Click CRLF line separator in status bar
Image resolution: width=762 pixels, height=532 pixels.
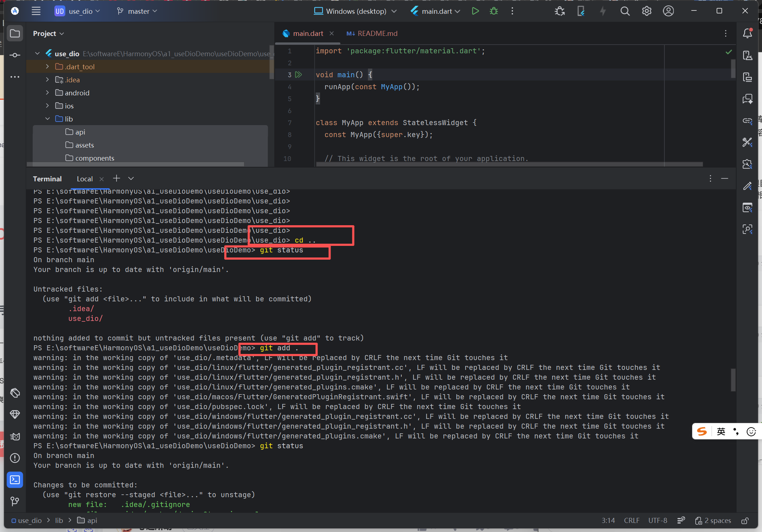[631, 521]
